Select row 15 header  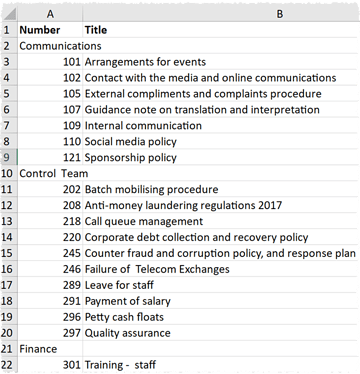pyautogui.click(x=9, y=253)
